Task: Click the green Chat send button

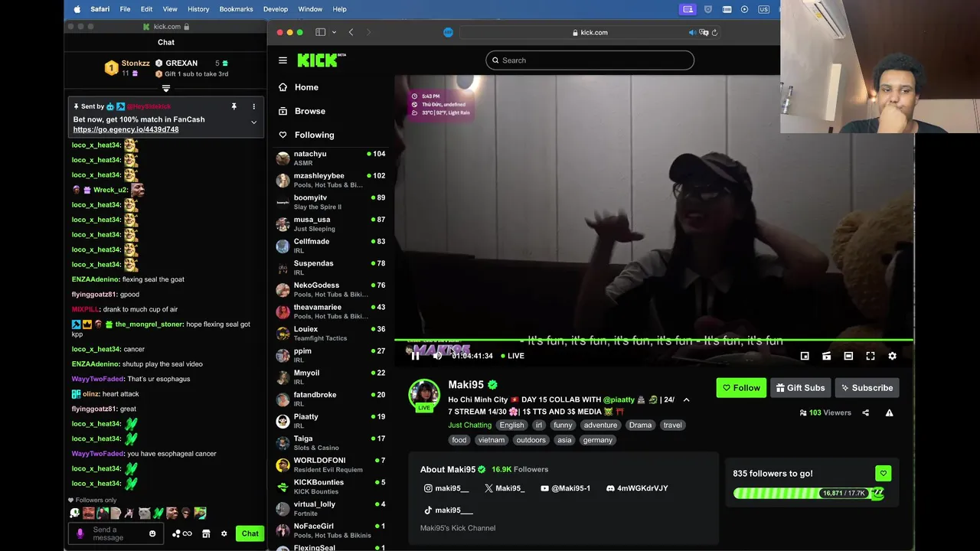Action: [250, 533]
